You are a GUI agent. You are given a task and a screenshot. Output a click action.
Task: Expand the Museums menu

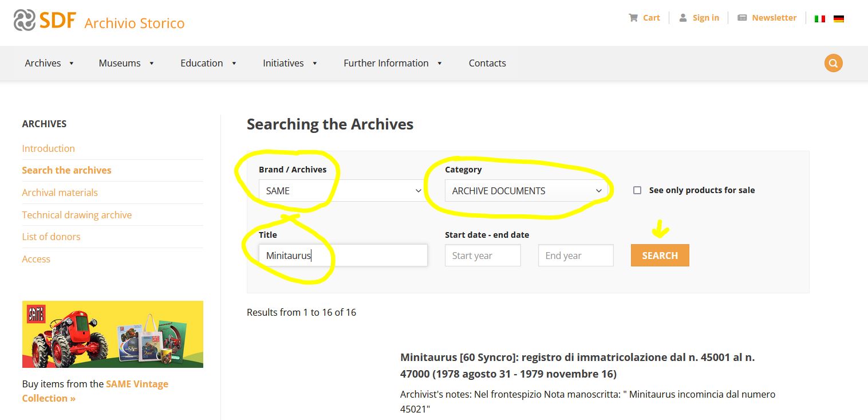126,63
